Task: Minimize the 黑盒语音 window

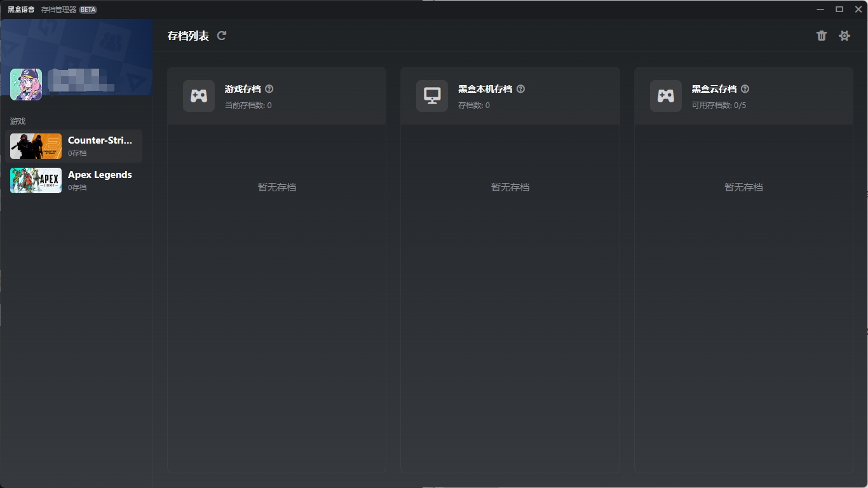Action: click(x=820, y=10)
